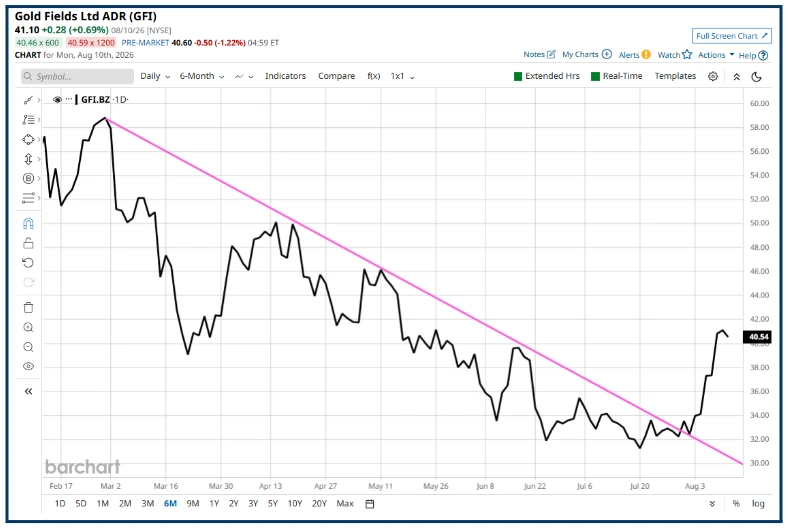
Task: Expand the shapes tool submenu arrow
Action: [39, 139]
